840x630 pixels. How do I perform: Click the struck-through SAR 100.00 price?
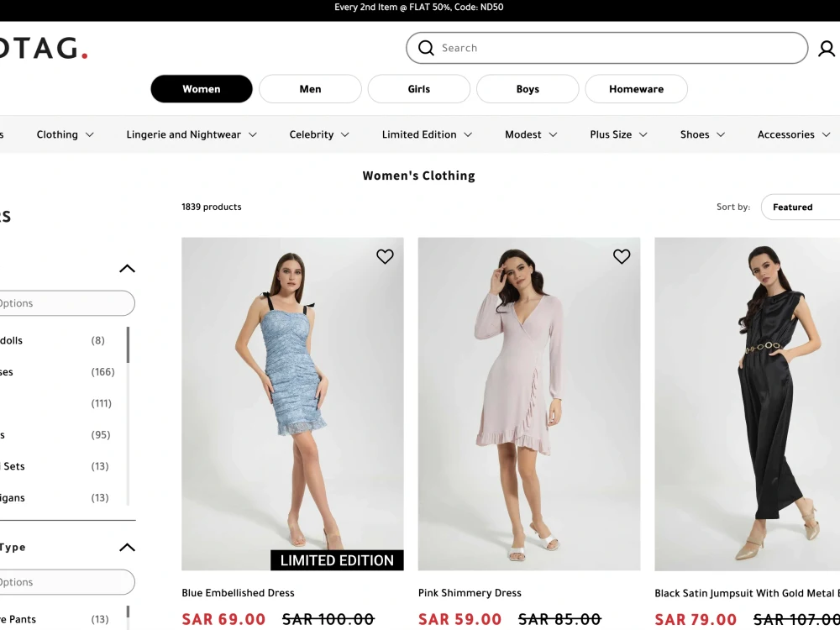pyautogui.click(x=328, y=619)
